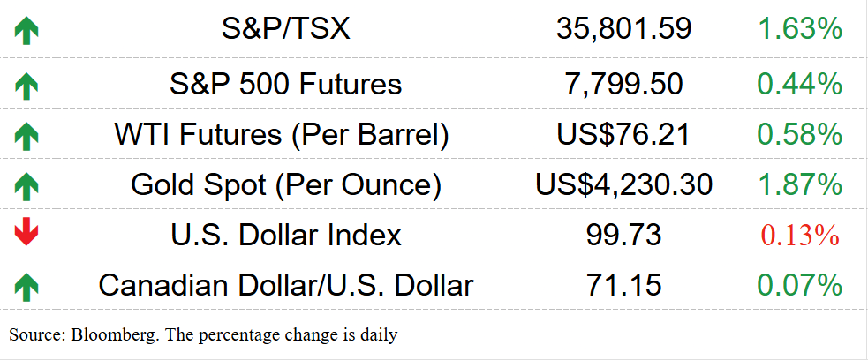Select the 1.63% change for S&P/TSX

click(800, 29)
